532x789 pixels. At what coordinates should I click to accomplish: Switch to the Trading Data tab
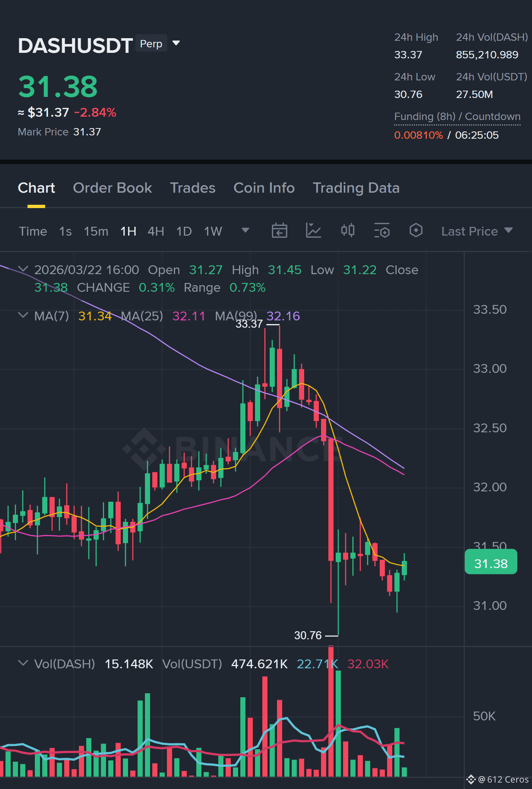[356, 188]
